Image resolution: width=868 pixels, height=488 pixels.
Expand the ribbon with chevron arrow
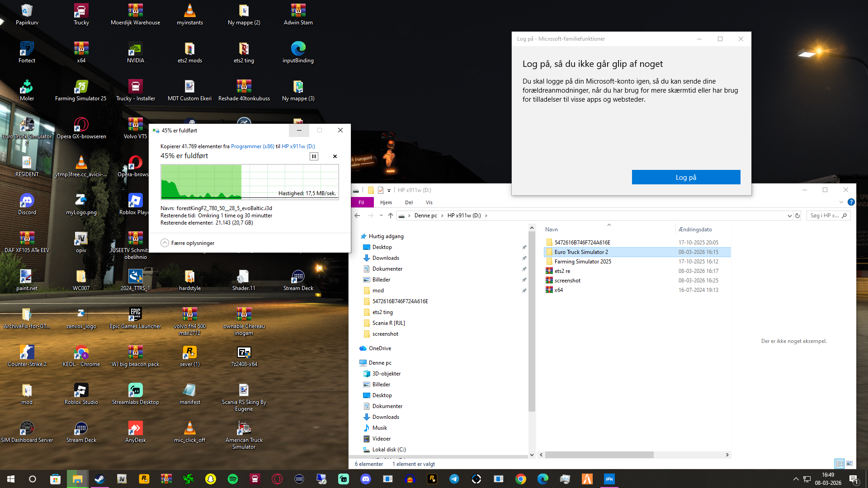coord(841,202)
